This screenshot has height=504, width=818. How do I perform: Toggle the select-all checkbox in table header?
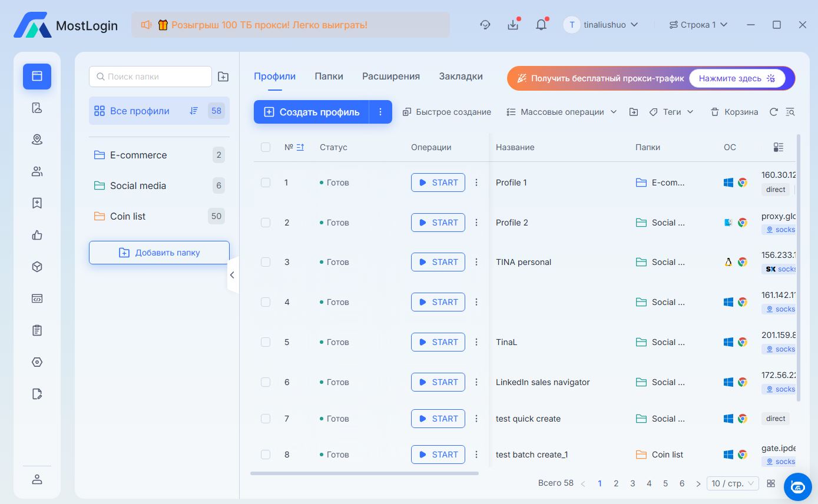(x=266, y=147)
